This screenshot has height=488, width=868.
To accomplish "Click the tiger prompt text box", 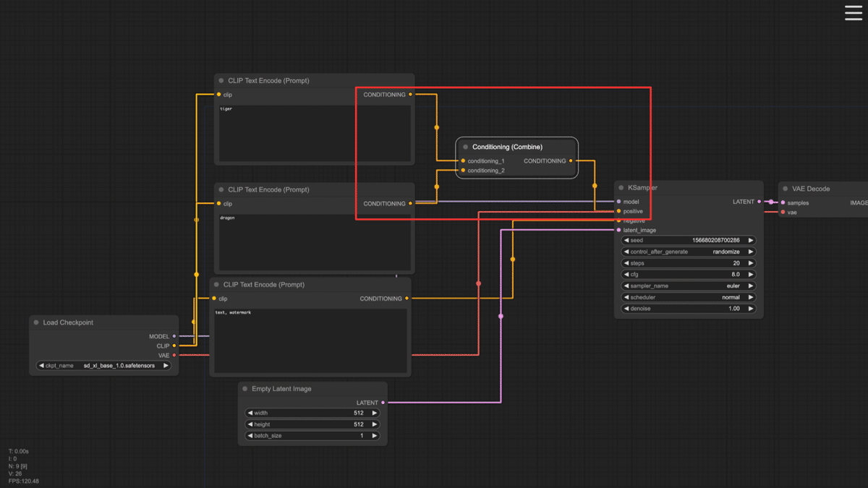I will click(314, 134).
